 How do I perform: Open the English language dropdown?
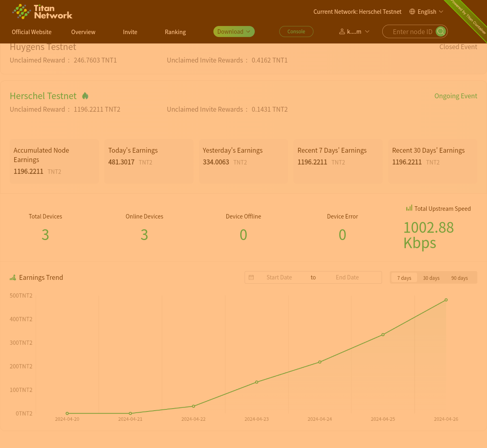[427, 12]
